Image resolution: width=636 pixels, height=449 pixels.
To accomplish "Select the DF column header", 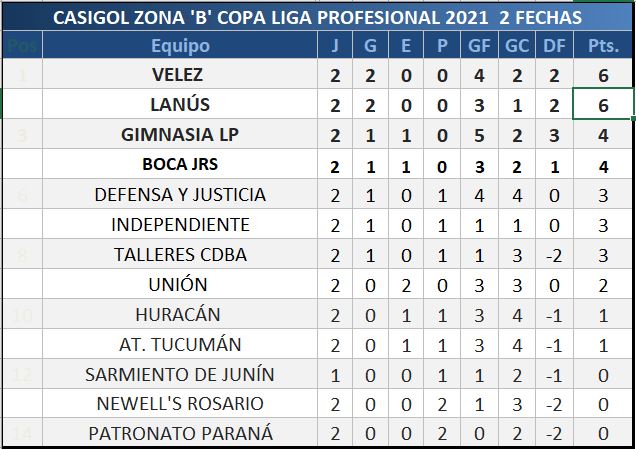I will [x=554, y=45].
